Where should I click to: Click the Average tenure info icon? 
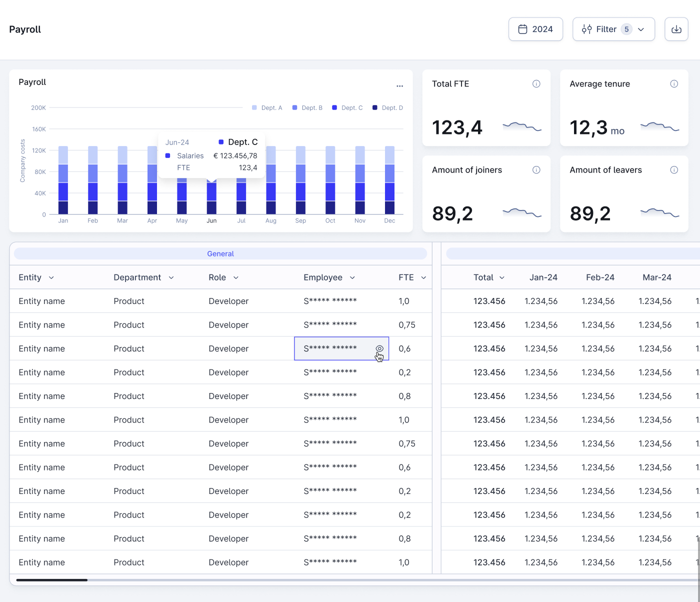(x=674, y=84)
